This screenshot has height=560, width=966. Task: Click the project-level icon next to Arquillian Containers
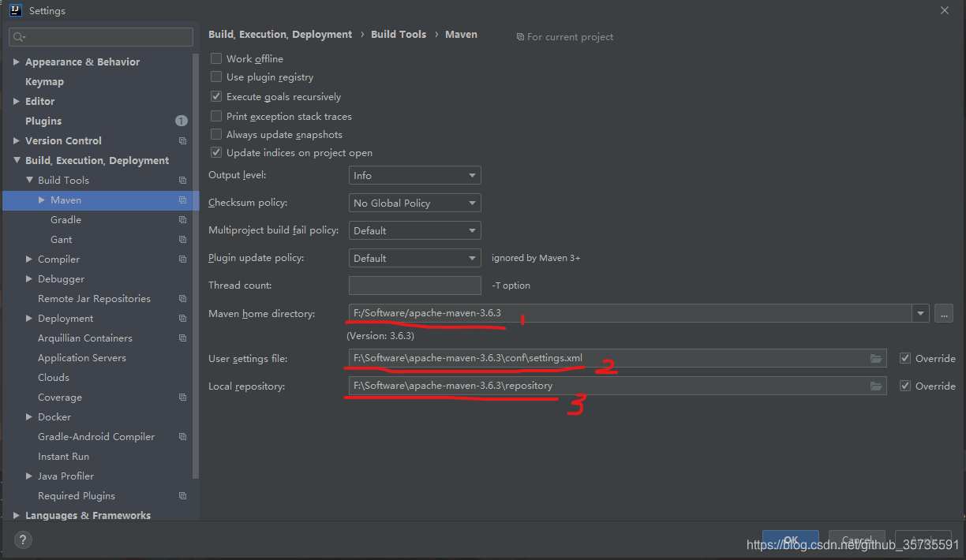coord(182,338)
